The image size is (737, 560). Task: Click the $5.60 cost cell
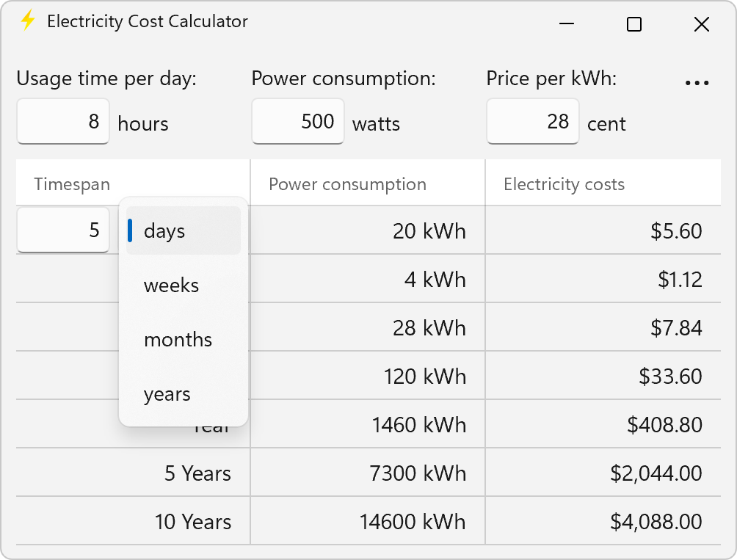point(676,231)
